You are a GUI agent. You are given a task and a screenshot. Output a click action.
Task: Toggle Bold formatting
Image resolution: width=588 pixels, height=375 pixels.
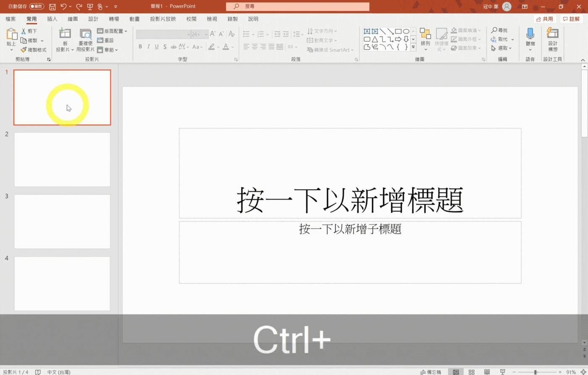140,47
